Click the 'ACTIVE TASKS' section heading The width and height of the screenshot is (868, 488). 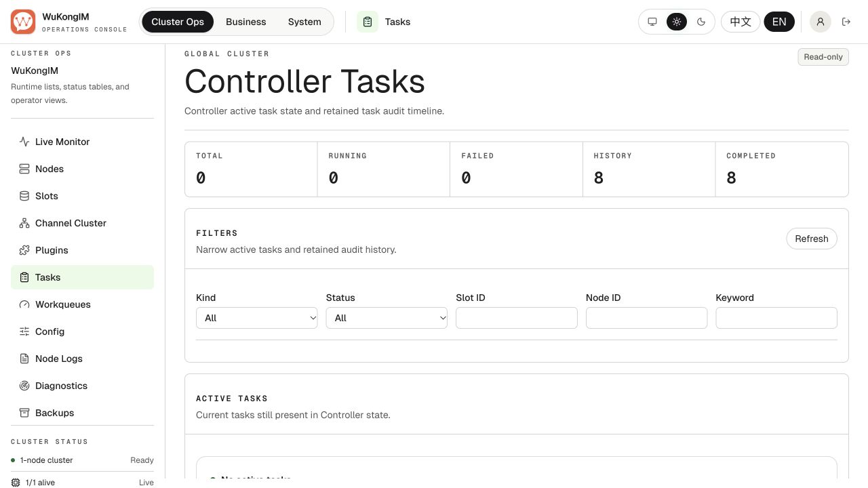click(x=232, y=399)
